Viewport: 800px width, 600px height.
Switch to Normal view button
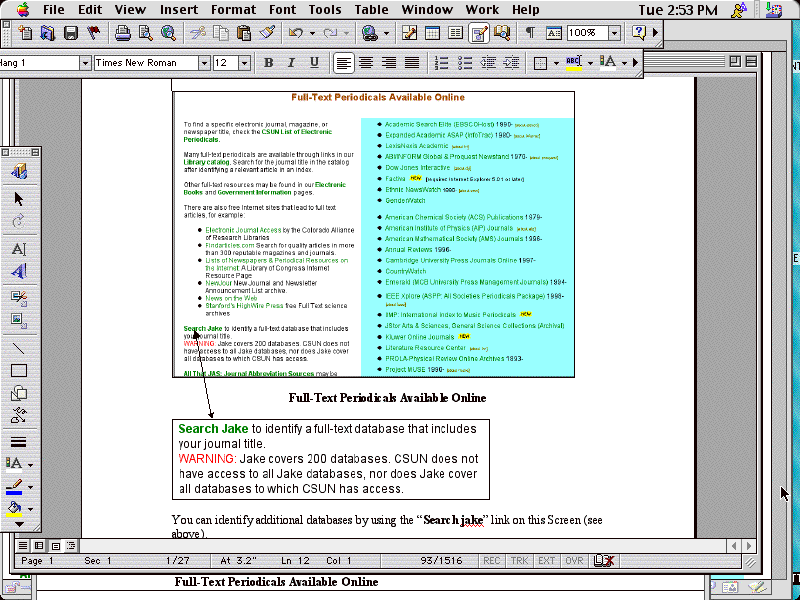coord(23,545)
